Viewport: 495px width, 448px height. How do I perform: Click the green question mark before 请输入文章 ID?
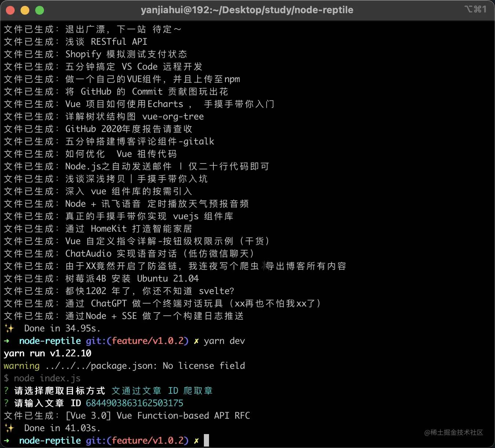pos(6,403)
